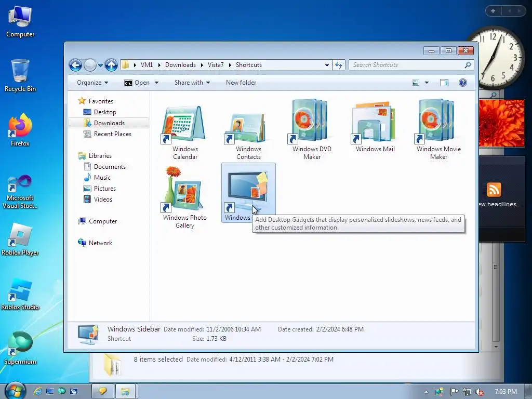The height and width of the screenshot is (399, 532).
Task: Click the RSS feed headlines gadget
Action: coord(501,198)
